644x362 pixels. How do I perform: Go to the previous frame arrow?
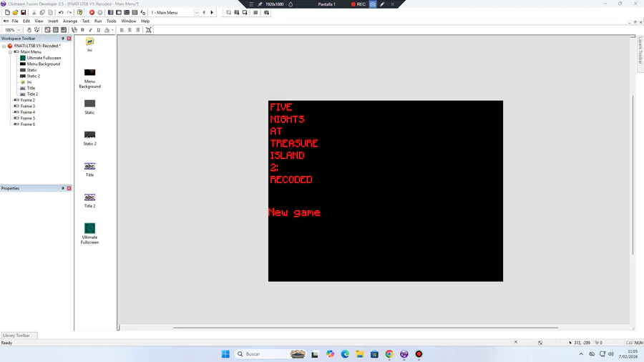tap(204, 13)
